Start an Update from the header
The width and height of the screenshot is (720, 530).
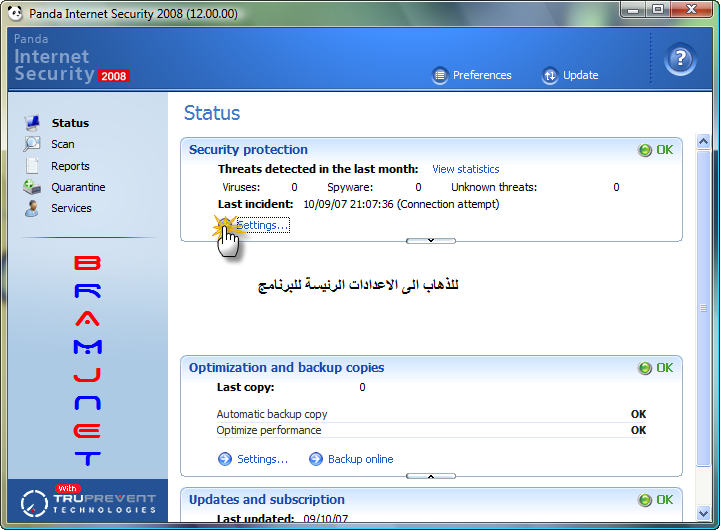(581, 75)
